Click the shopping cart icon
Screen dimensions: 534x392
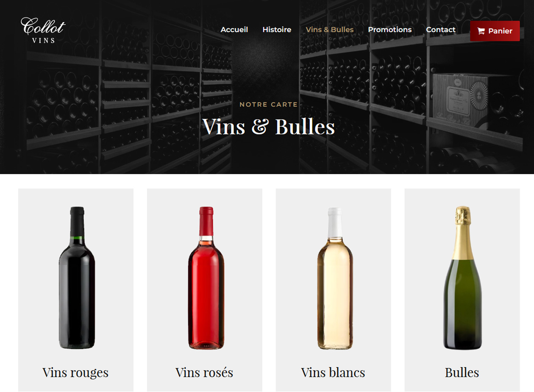tap(481, 31)
